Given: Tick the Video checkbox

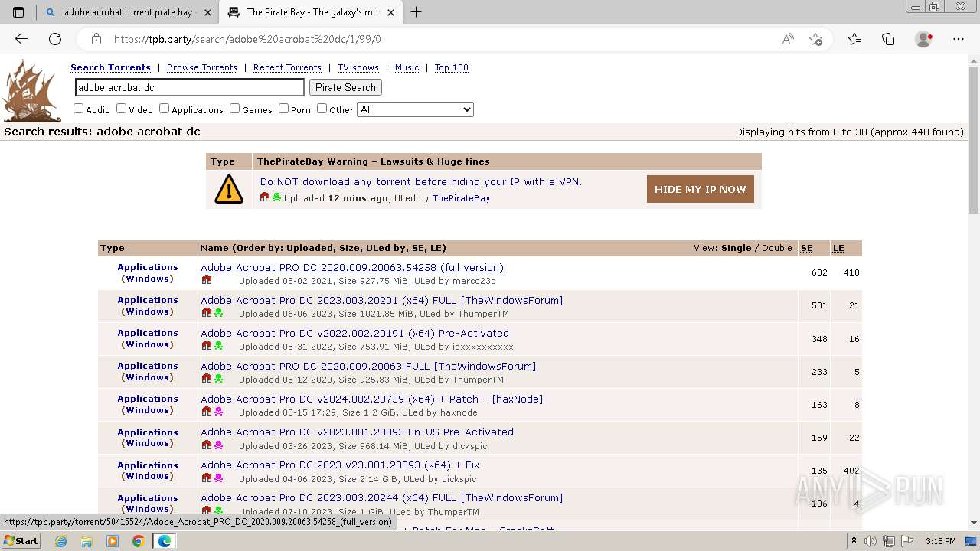Looking at the screenshot, I should coord(121,109).
